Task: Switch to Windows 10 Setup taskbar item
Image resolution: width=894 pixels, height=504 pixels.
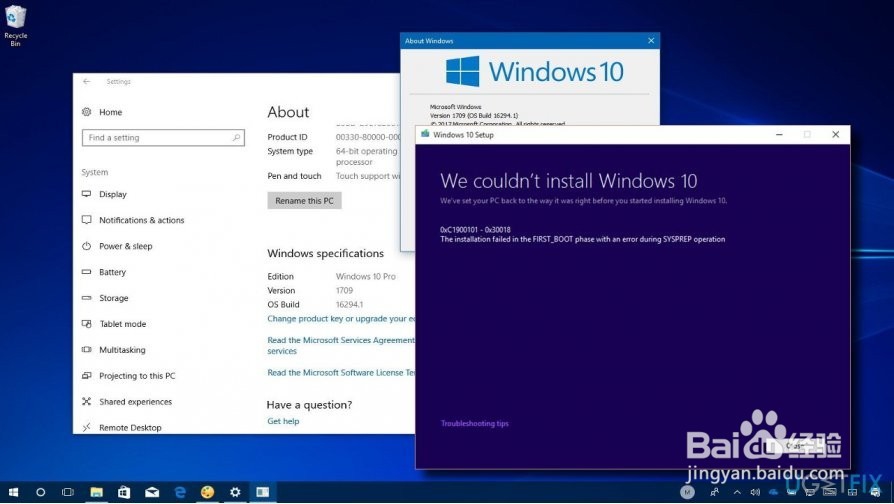Action: coord(263,492)
